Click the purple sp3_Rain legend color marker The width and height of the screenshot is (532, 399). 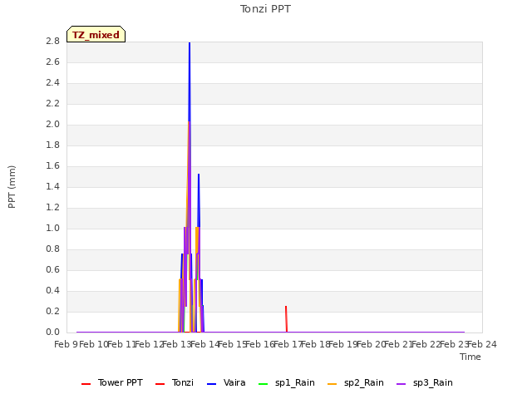401,384
